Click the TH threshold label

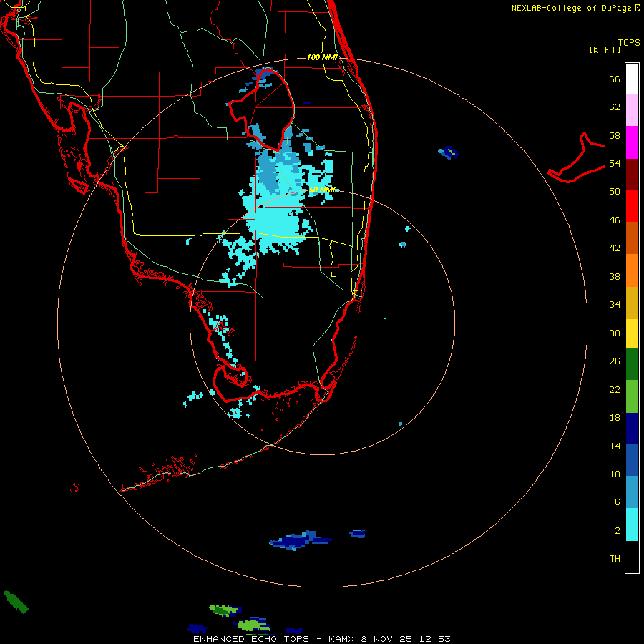615,559
